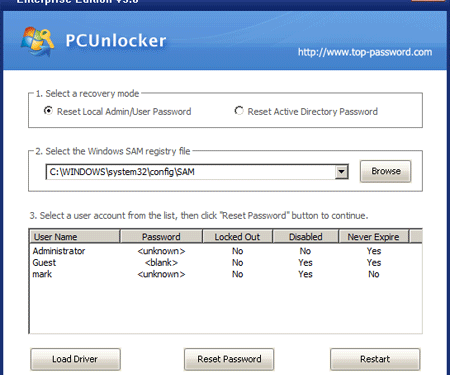
Task: Click Administrator's <unknown> password cell
Action: point(161,251)
